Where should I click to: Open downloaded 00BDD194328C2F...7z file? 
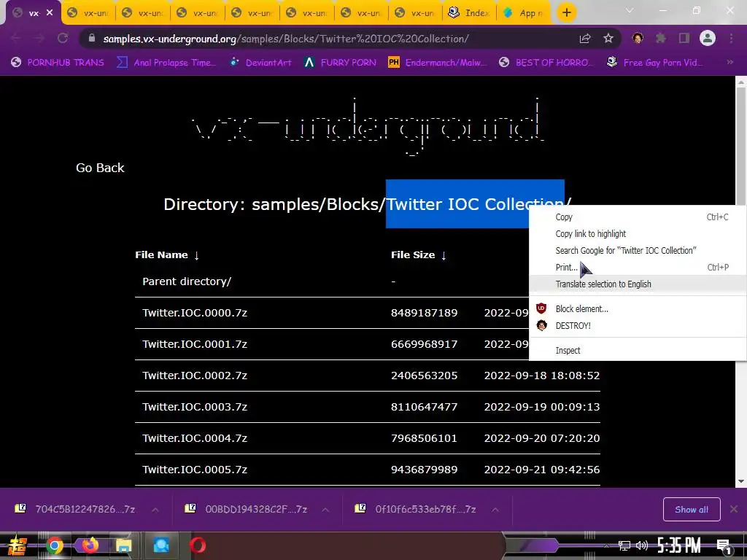[246, 510]
